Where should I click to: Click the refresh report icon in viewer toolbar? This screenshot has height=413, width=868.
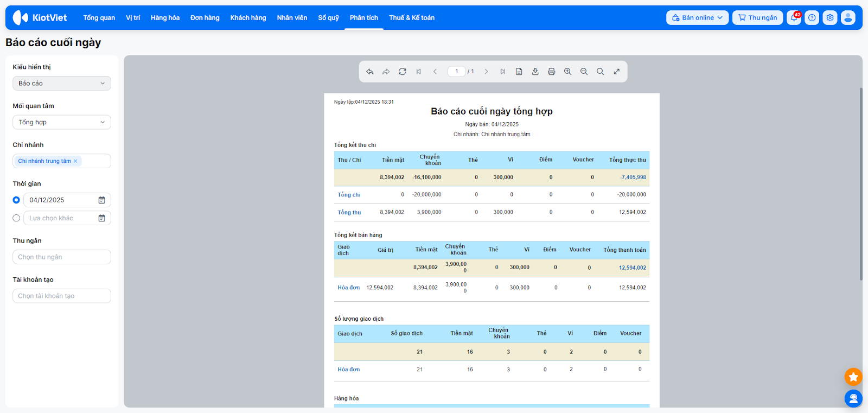[x=402, y=72]
